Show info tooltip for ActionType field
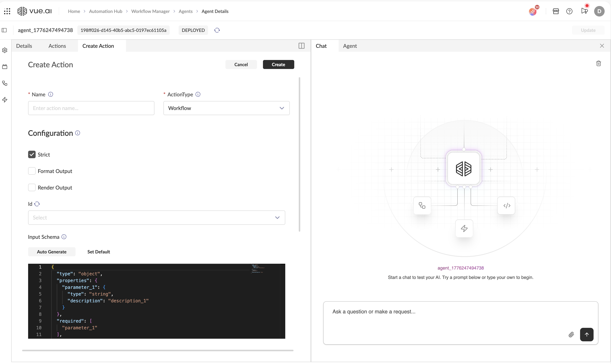The image size is (611, 364). click(x=198, y=94)
